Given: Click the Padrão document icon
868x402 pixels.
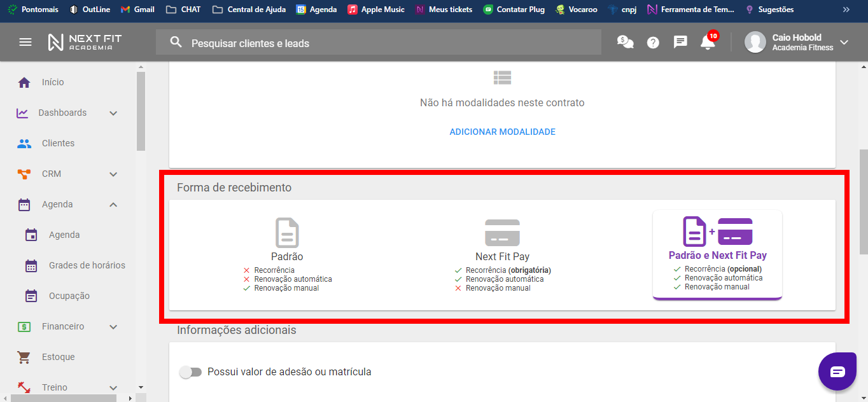Looking at the screenshot, I should tap(287, 233).
